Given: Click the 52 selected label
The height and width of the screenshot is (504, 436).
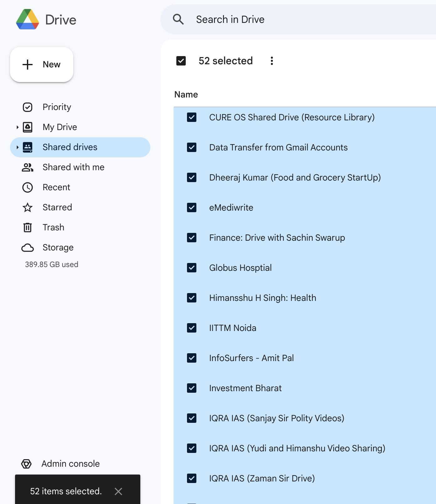Looking at the screenshot, I should pos(226,61).
